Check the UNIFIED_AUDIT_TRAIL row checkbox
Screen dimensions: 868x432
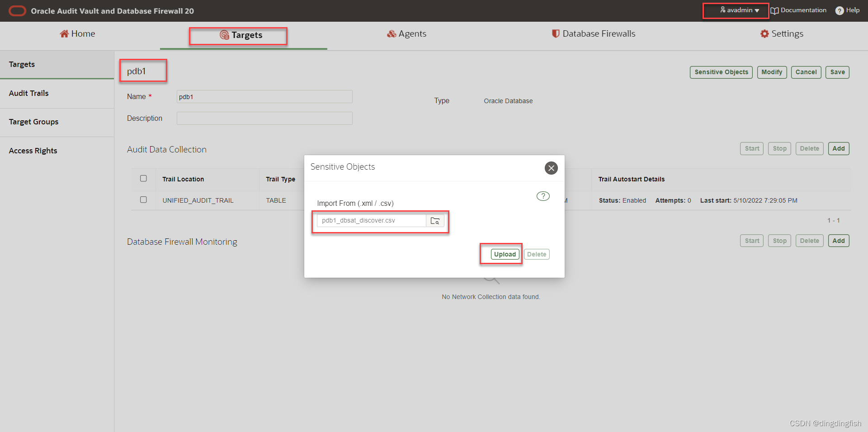[x=143, y=199]
